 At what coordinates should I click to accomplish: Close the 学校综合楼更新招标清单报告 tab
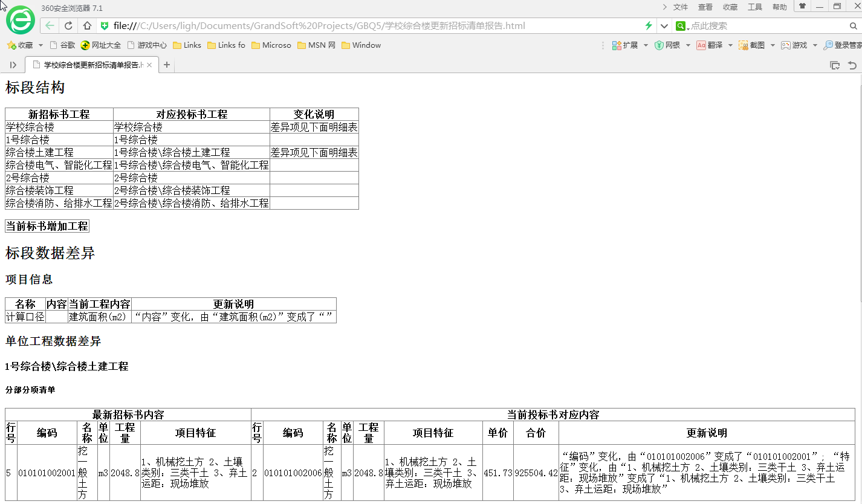[149, 65]
